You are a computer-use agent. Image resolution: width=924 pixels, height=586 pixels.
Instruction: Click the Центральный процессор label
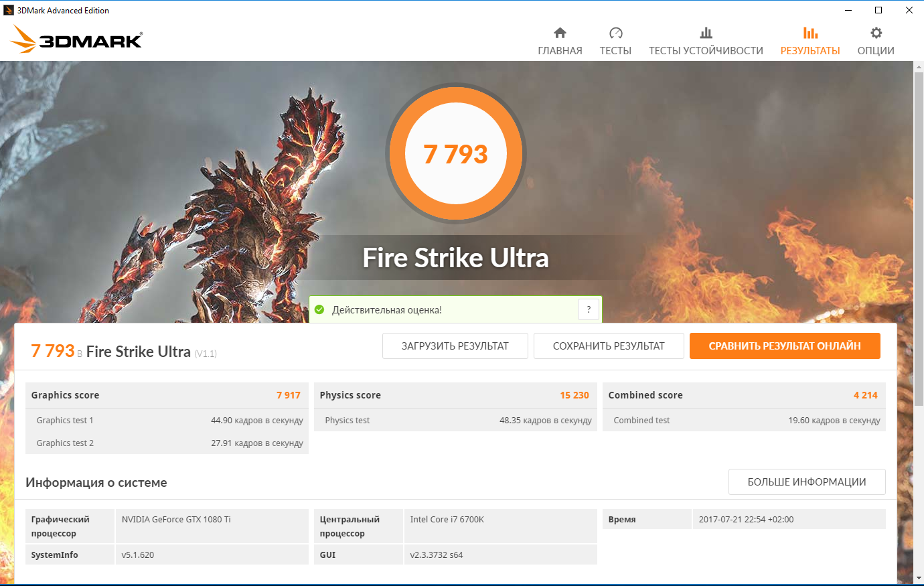coord(350,526)
